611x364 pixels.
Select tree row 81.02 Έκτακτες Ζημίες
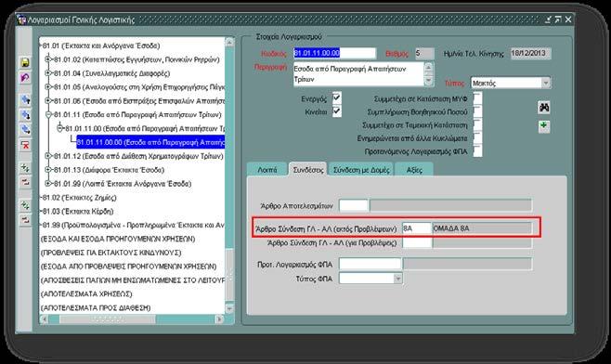[80, 198]
